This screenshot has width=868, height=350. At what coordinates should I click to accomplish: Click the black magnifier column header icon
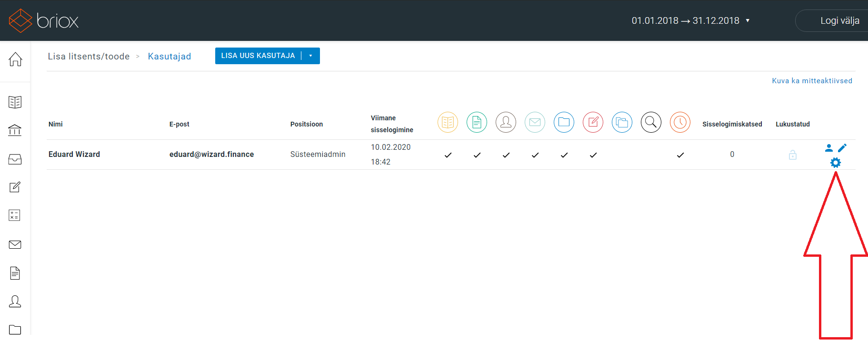(651, 123)
